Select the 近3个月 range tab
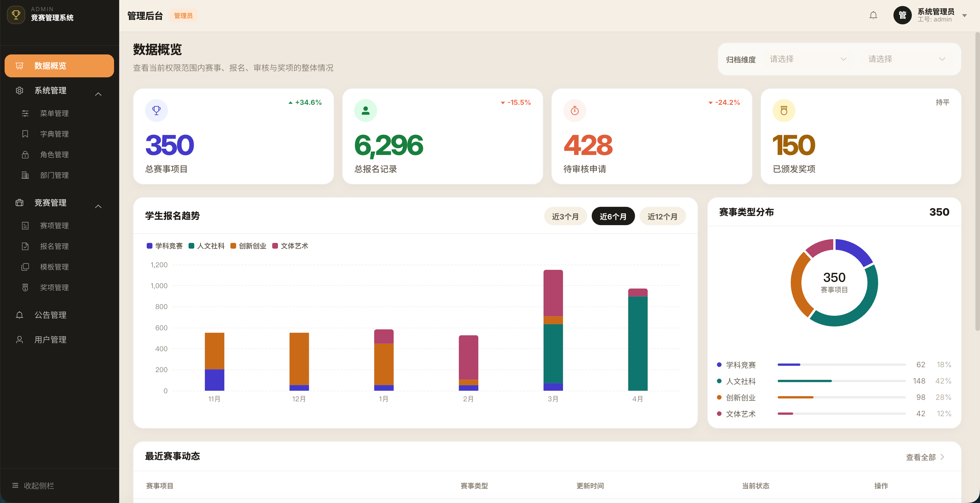Screen dimensions: 980x503 click(565, 216)
